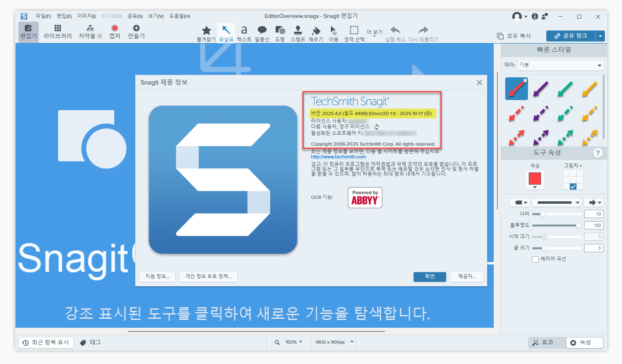
Task: Enable the Bezier curve (베지어 곡선) checkbox
Action: 535,259
